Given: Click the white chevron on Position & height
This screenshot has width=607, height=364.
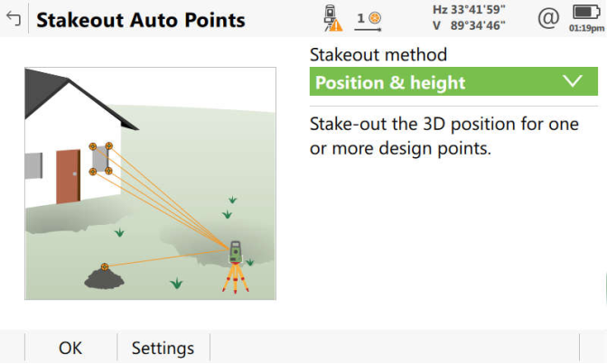Looking at the screenshot, I should click(572, 81).
